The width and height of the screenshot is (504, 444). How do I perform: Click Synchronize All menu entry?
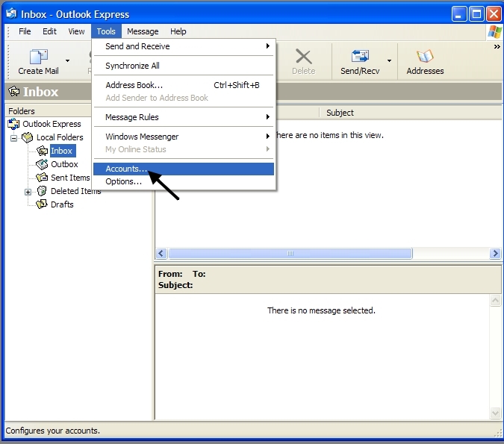[x=132, y=66]
